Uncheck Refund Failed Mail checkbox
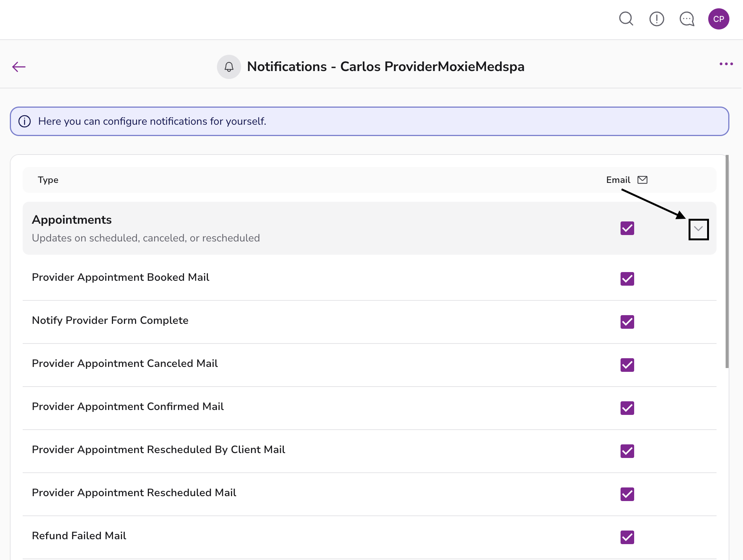Screen dimensions: 743x560 (x=627, y=537)
